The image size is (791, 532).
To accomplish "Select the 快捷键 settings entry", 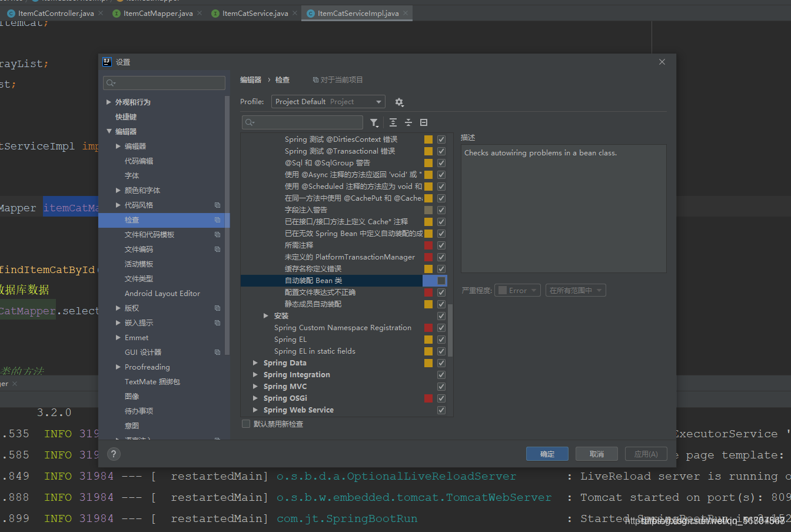I will (x=126, y=117).
